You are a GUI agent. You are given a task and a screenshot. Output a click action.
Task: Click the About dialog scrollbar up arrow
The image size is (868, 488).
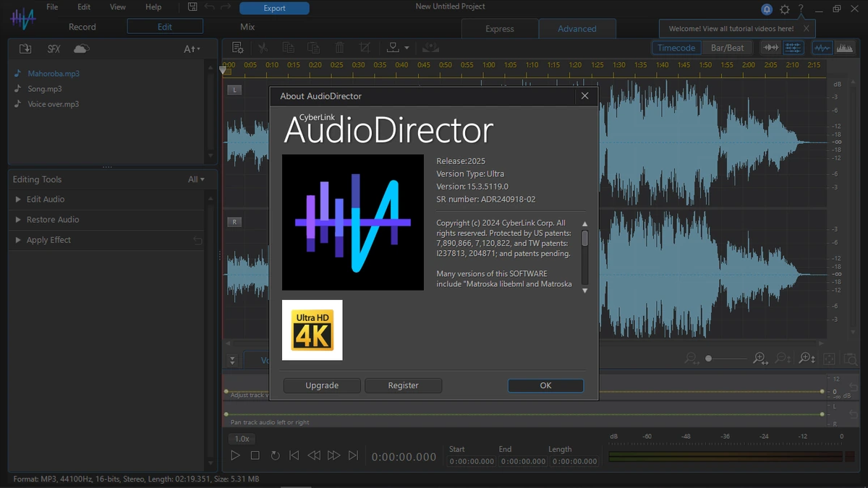pyautogui.click(x=585, y=224)
